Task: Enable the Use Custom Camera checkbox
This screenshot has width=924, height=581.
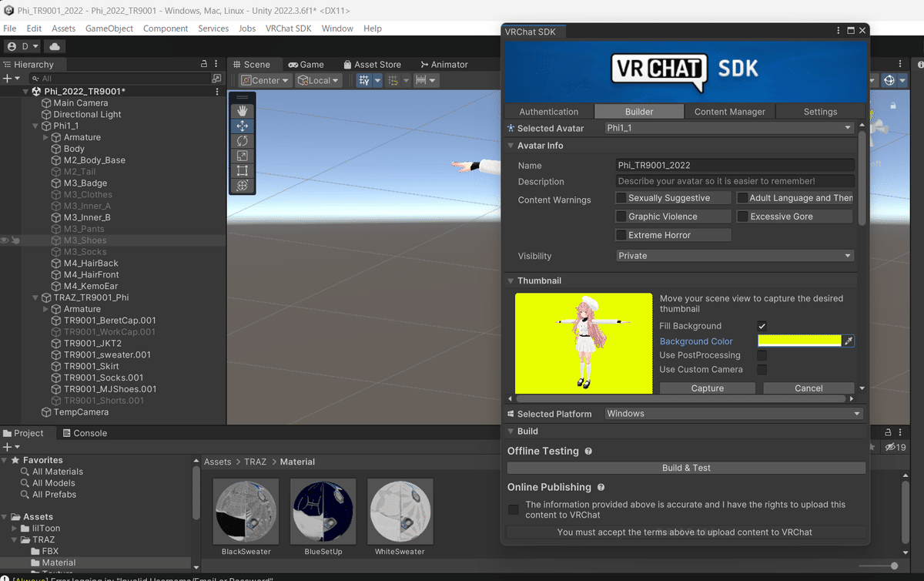Action: click(x=762, y=369)
